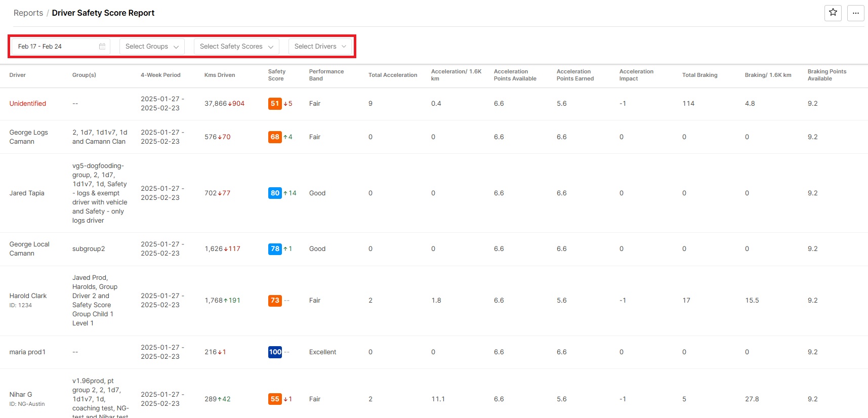
Task: Click the orange 73 safety score badge
Action: [x=275, y=301]
